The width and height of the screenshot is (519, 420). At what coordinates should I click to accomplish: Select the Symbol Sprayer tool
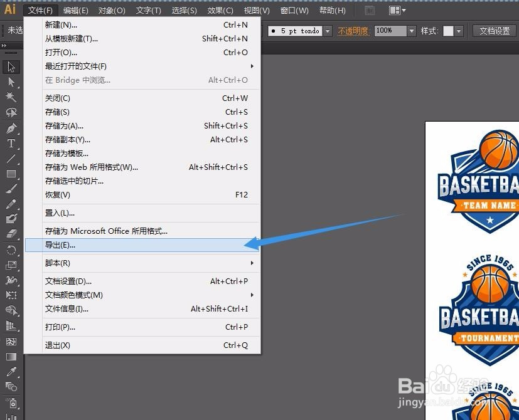click(x=11, y=403)
